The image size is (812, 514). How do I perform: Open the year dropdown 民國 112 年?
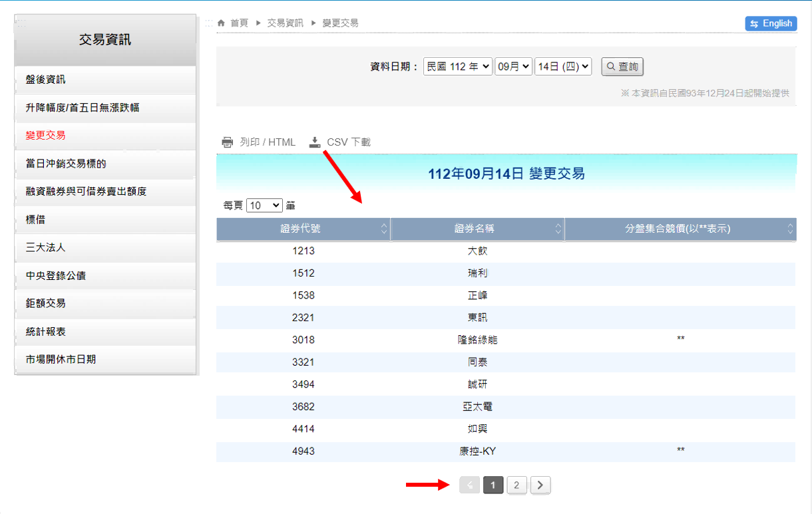458,66
